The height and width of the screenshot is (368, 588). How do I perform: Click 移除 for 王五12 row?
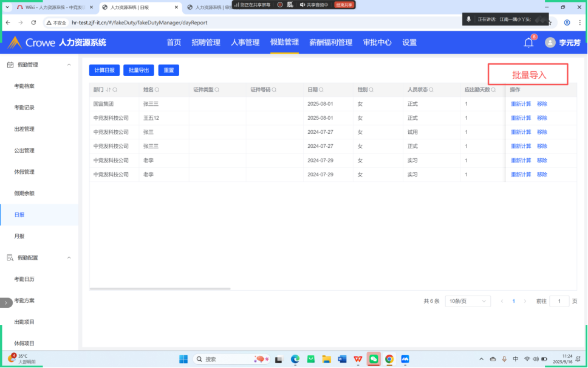[x=542, y=118]
